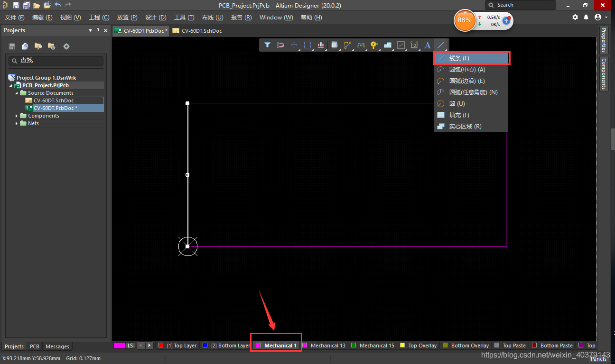Open the user account icon

598,17
